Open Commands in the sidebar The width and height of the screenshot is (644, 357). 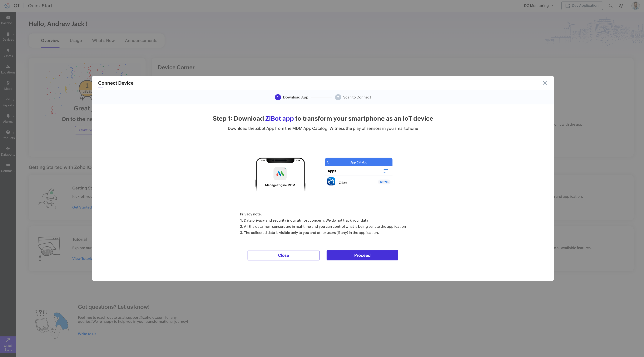(x=8, y=165)
